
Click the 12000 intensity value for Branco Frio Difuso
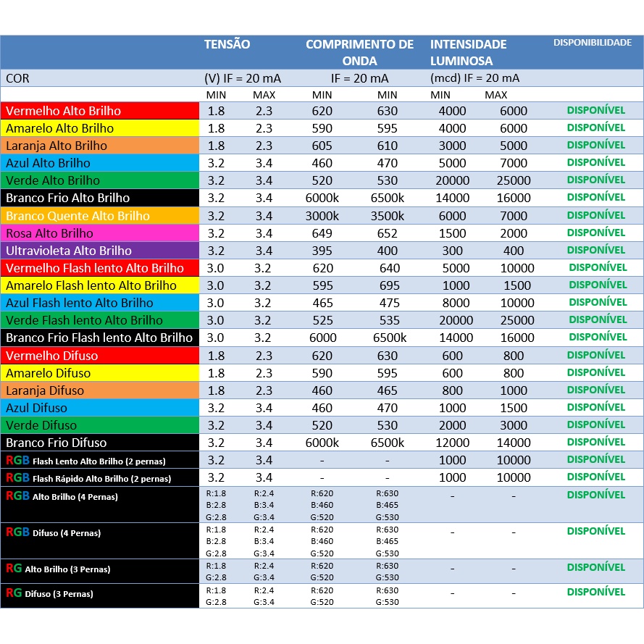click(x=452, y=443)
